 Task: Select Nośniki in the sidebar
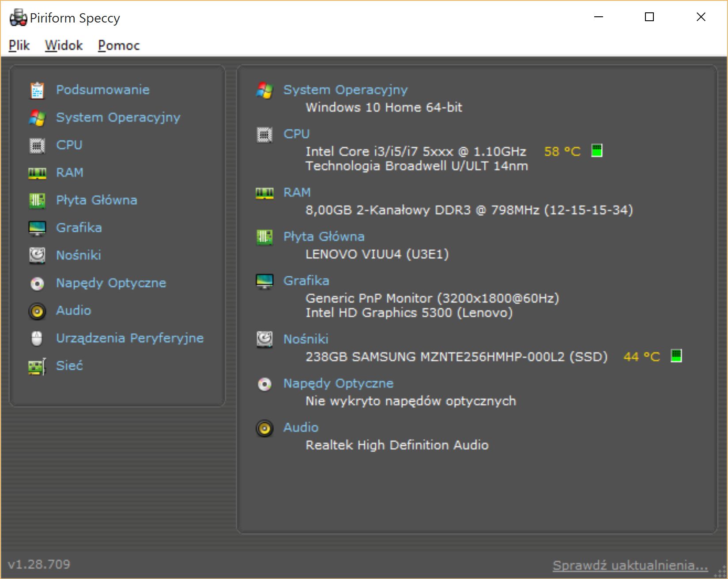coord(78,255)
